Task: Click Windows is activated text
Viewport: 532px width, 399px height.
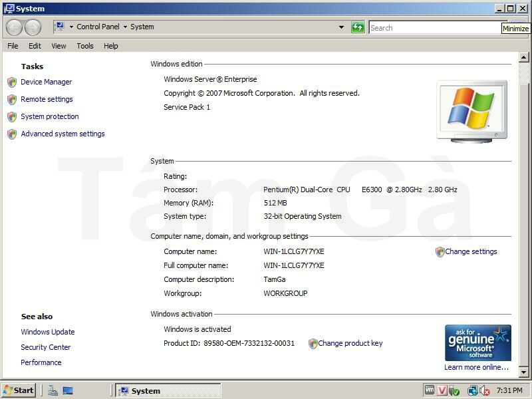Action: tap(197, 329)
